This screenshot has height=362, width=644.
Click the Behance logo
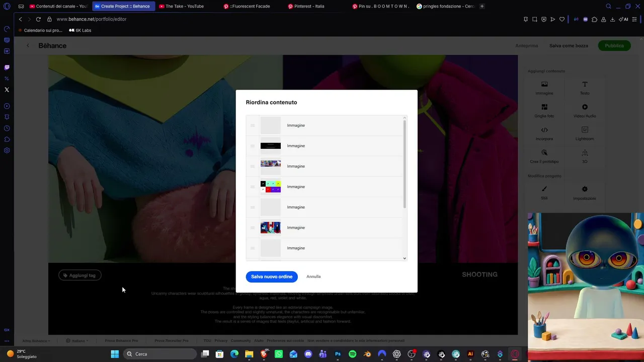tap(52, 46)
